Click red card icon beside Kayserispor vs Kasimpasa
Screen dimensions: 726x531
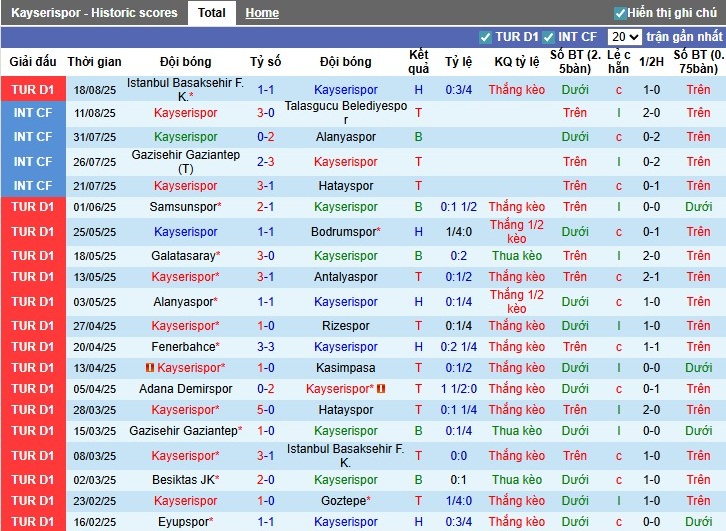[149, 368]
